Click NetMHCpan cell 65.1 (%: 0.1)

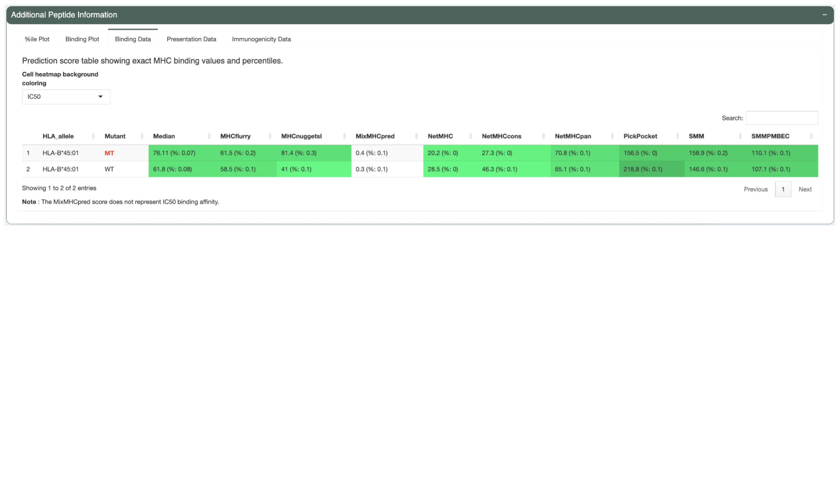click(585, 169)
